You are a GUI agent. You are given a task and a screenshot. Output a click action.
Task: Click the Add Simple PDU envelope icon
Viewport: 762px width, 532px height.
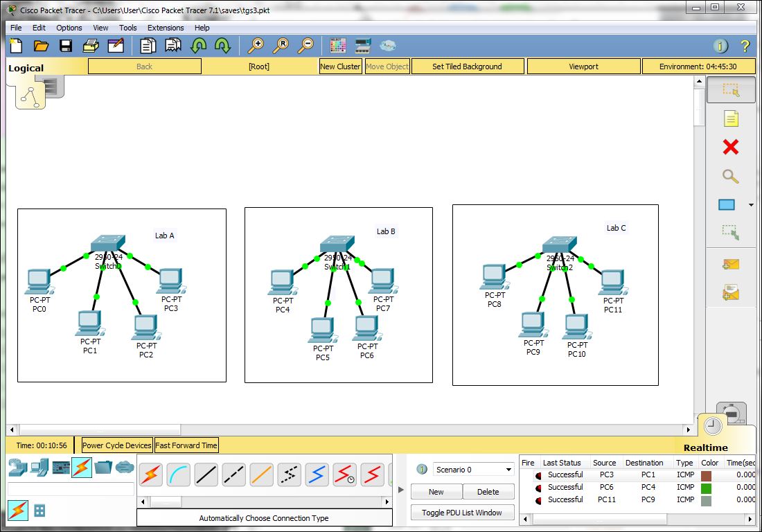(731, 264)
